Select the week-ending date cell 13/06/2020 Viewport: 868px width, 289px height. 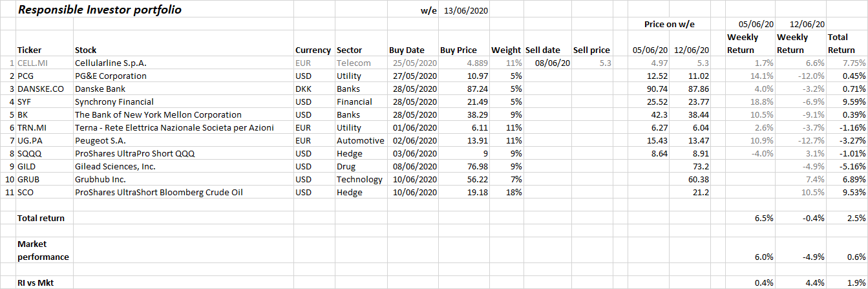[x=466, y=11]
